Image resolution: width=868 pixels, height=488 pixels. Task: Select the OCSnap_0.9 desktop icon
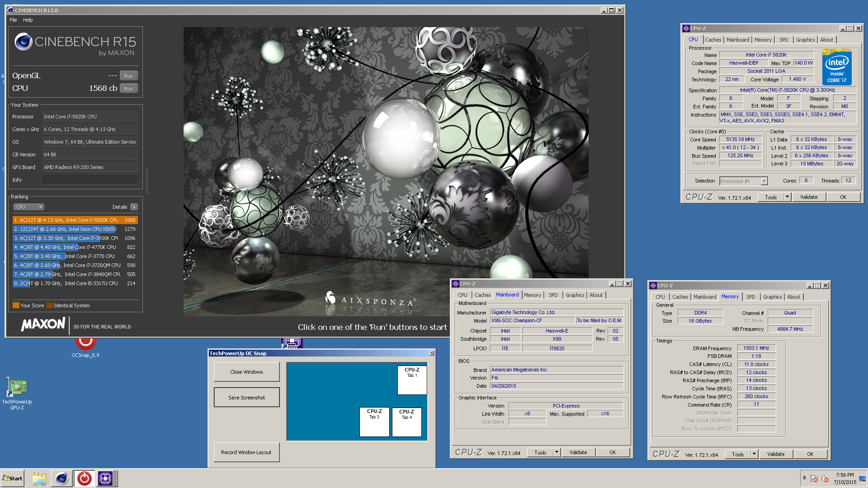tap(85, 348)
